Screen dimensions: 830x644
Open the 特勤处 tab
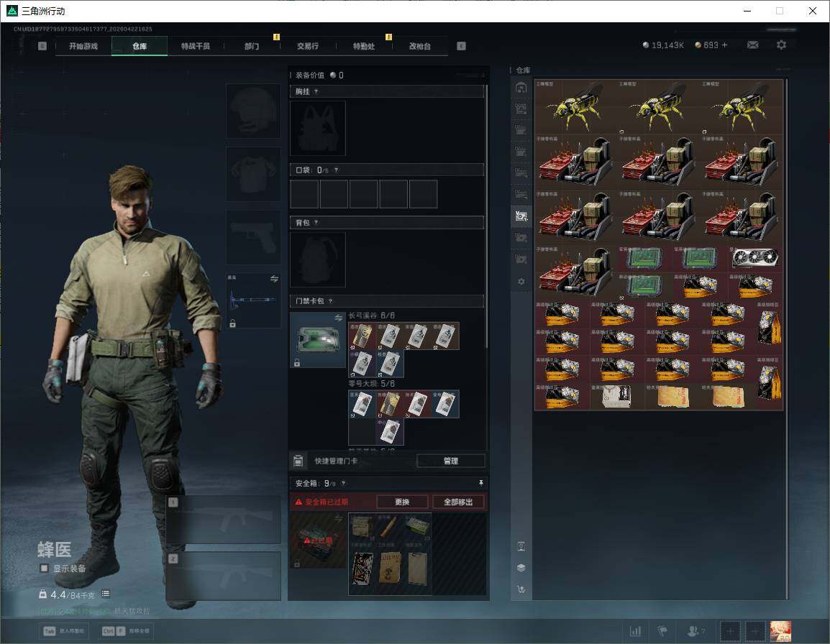click(x=364, y=46)
